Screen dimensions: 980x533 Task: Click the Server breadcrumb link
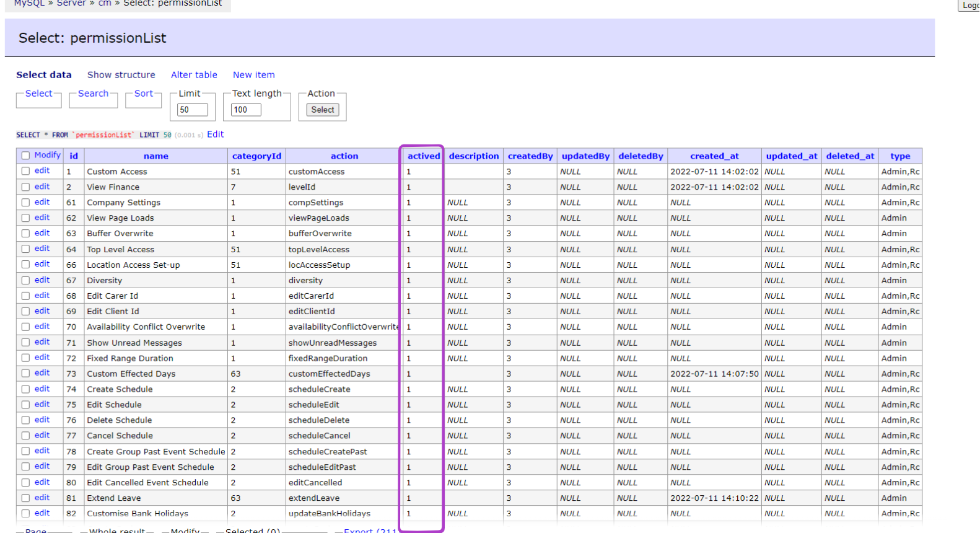click(71, 3)
